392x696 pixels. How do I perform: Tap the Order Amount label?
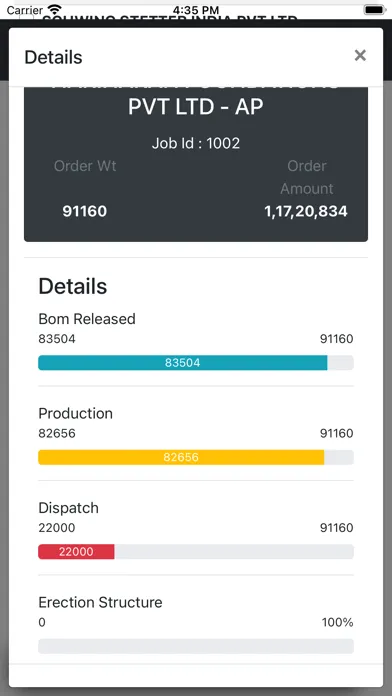[306, 177]
